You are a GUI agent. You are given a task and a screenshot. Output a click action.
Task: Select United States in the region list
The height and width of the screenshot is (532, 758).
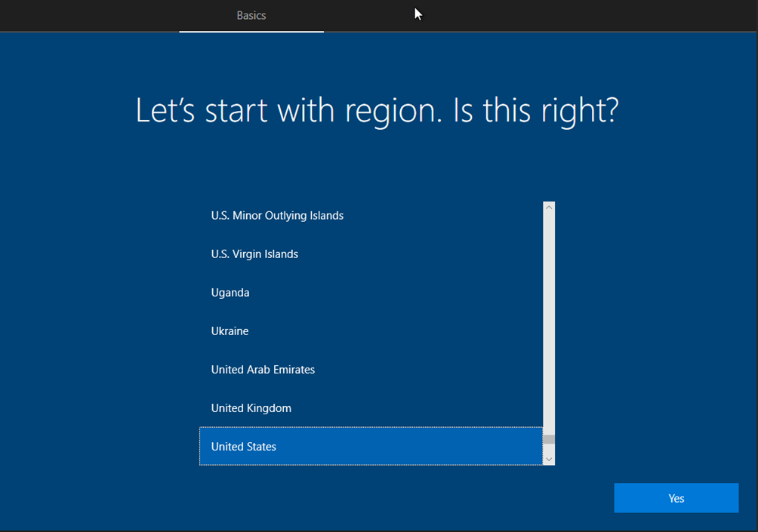(x=371, y=447)
